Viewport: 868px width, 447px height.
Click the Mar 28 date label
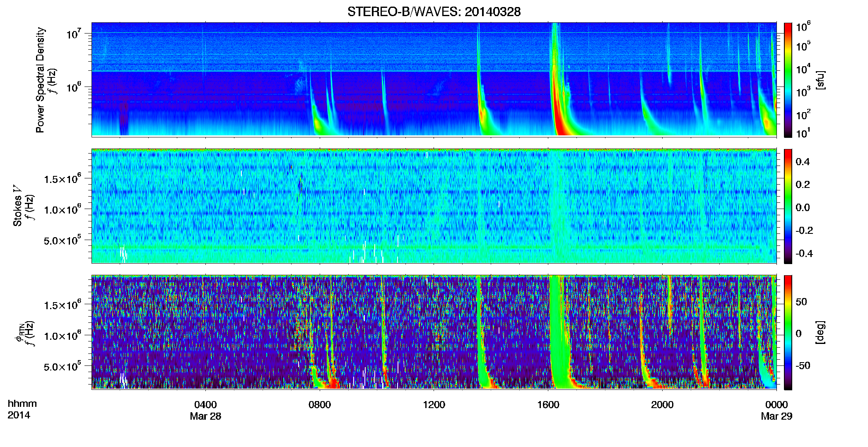tap(205, 416)
